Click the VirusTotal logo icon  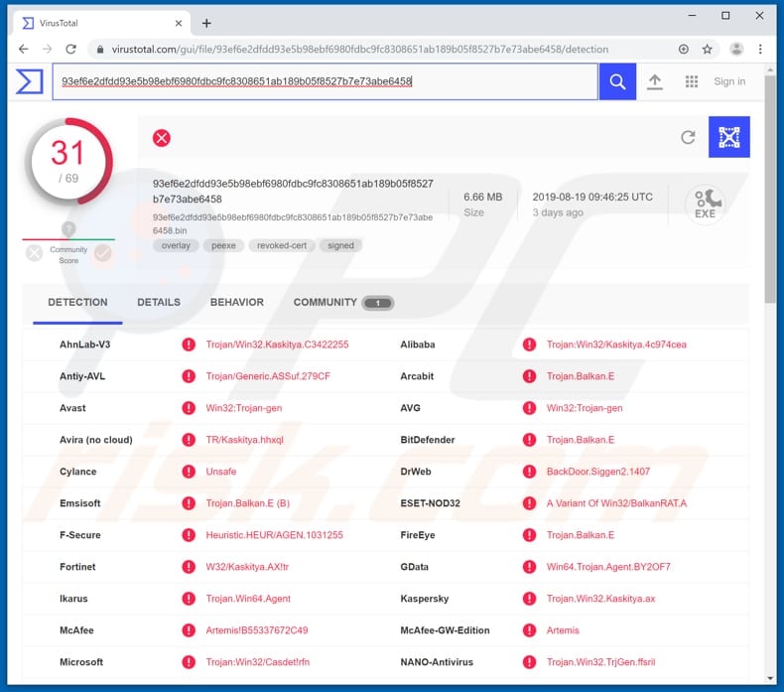[x=29, y=81]
